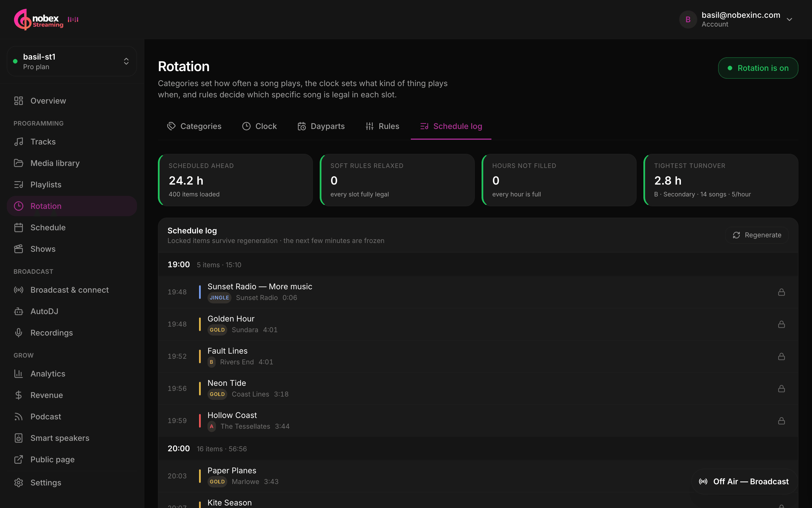Click the Rotation clock icon in sidebar
Screen dimensions: 812x508
click(18, 206)
